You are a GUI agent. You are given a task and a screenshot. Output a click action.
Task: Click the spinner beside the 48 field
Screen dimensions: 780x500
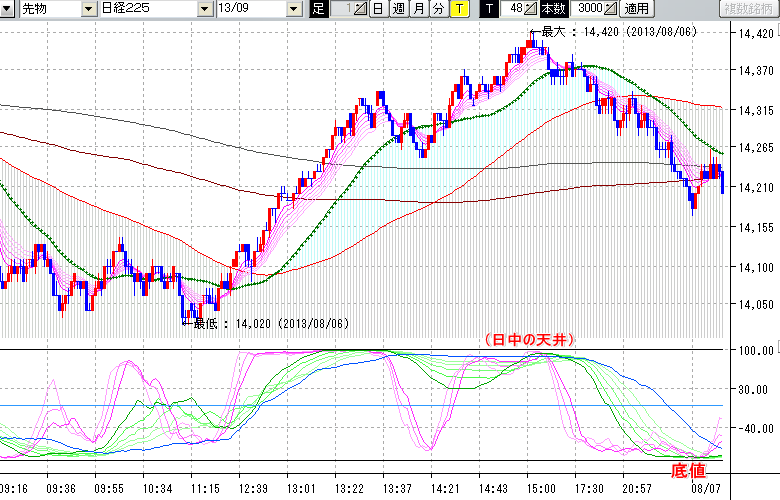[532, 9]
